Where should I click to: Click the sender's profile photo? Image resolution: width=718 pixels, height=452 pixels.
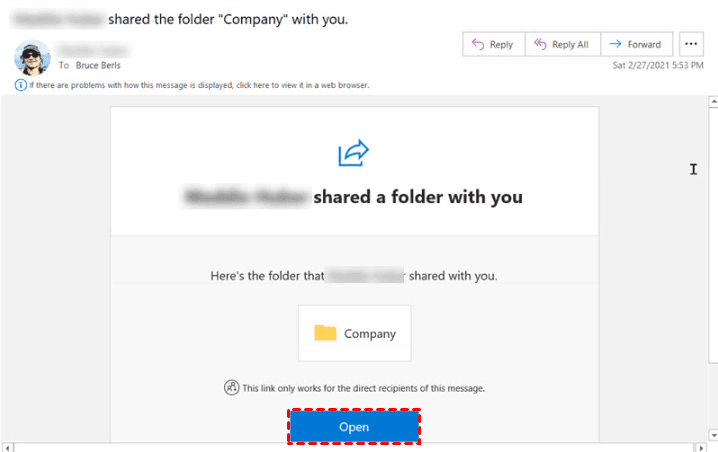point(32,57)
